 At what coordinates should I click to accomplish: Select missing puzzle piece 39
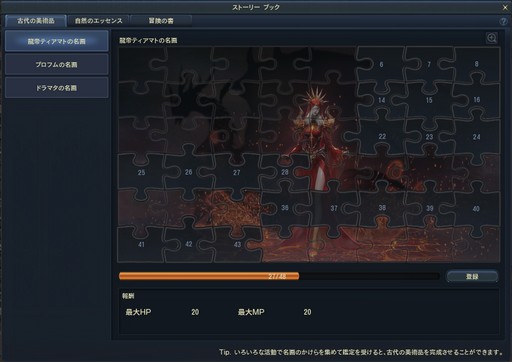(x=430, y=208)
